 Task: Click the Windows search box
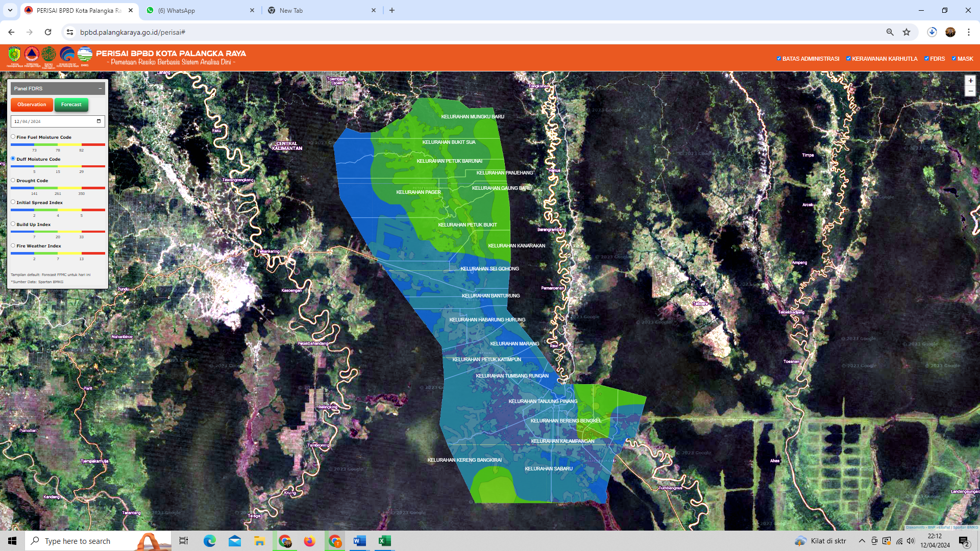(x=98, y=541)
